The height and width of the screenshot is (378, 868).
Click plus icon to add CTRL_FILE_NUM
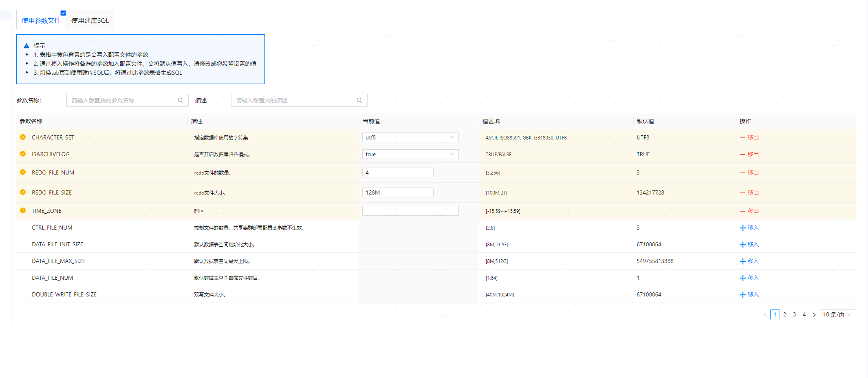pyautogui.click(x=742, y=228)
